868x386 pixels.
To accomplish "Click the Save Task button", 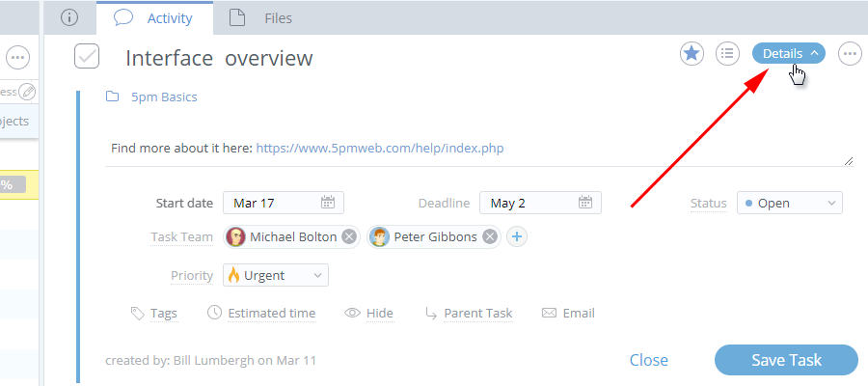I will 786,360.
